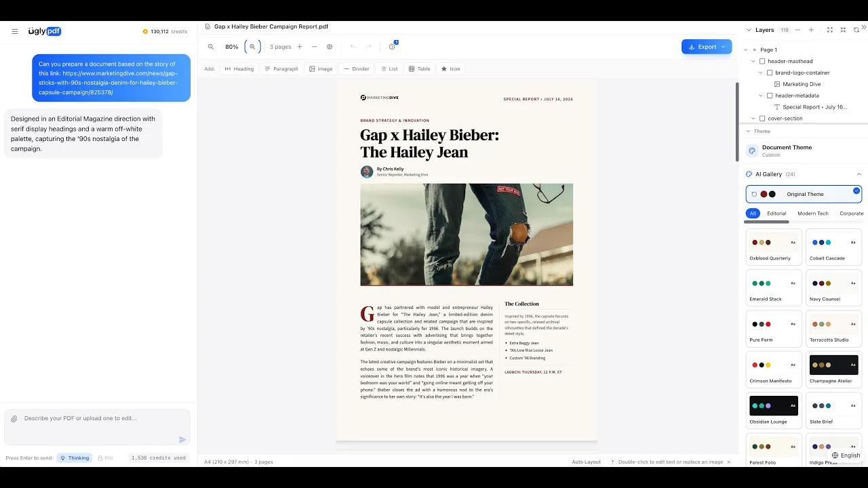Select the Modern Tech theme filter tab

click(x=813, y=213)
